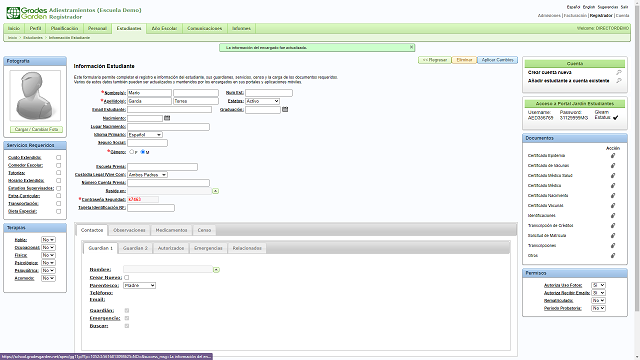Switch to the Observaciones tab
The width and height of the screenshot is (640, 360).
pos(129,230)
